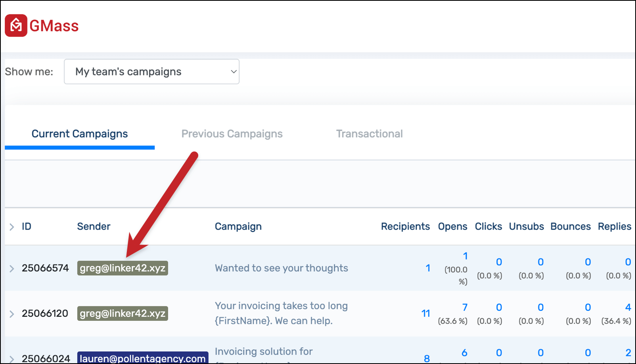Click bounces count 0 in row 25066120

pos(588,307)
